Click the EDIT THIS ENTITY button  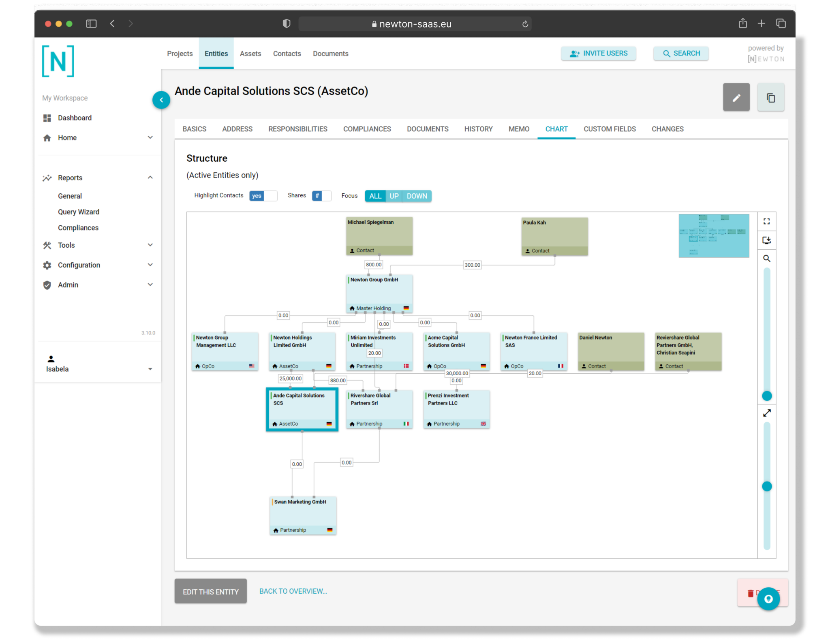[212, 591]
